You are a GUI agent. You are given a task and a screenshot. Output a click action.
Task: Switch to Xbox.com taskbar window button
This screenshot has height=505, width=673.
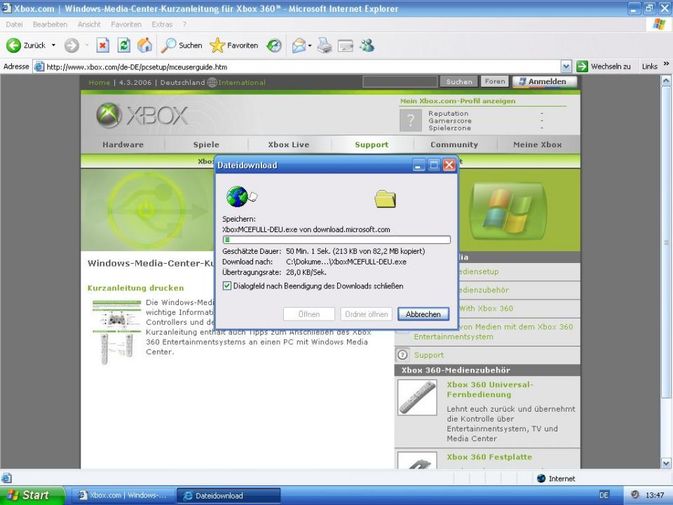point(121,496)
